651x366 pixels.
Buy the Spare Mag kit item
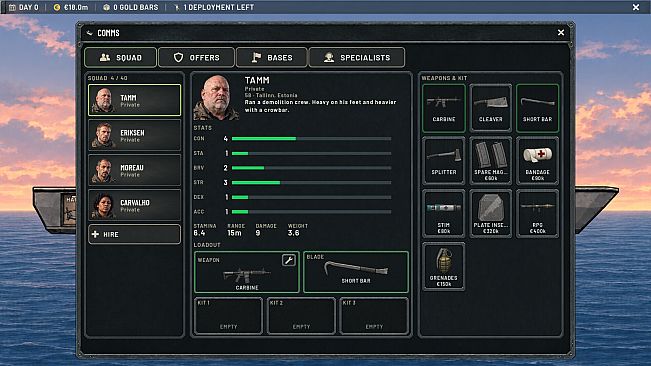[x=490, y=161]
